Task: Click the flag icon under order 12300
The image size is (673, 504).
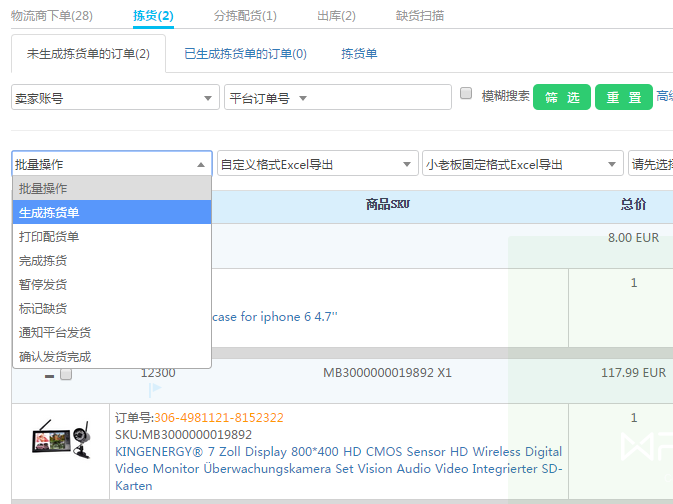Action: coord(155,388)
